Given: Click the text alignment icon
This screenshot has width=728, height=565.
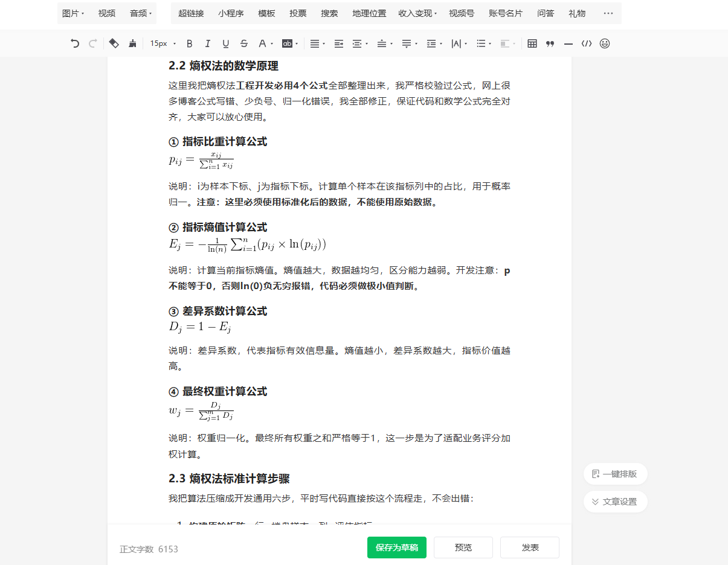Looking at the screenshot, I should coord(314,43).
